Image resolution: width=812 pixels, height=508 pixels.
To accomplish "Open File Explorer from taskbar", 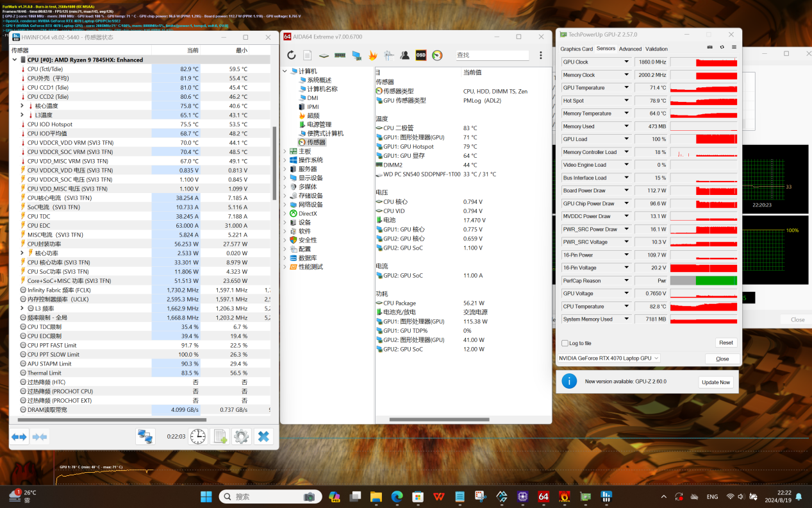I will [376, 496].
